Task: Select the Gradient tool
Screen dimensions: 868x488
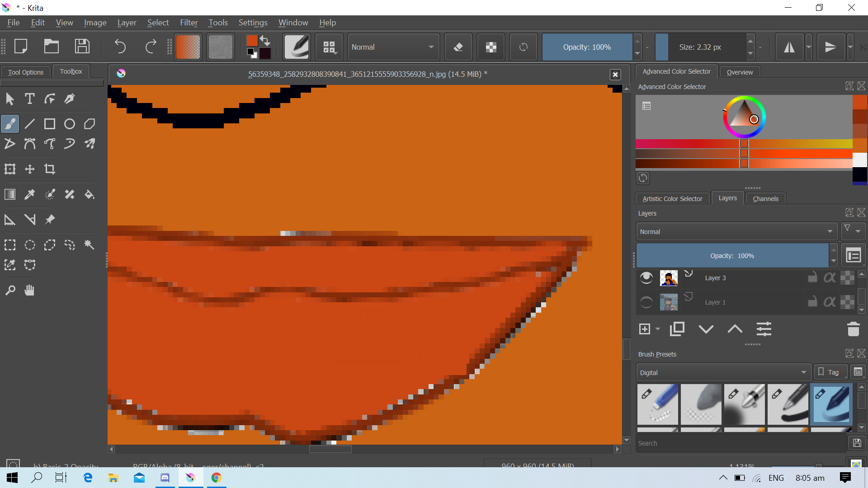Action: pyautogui.click(x=10, y=194)
